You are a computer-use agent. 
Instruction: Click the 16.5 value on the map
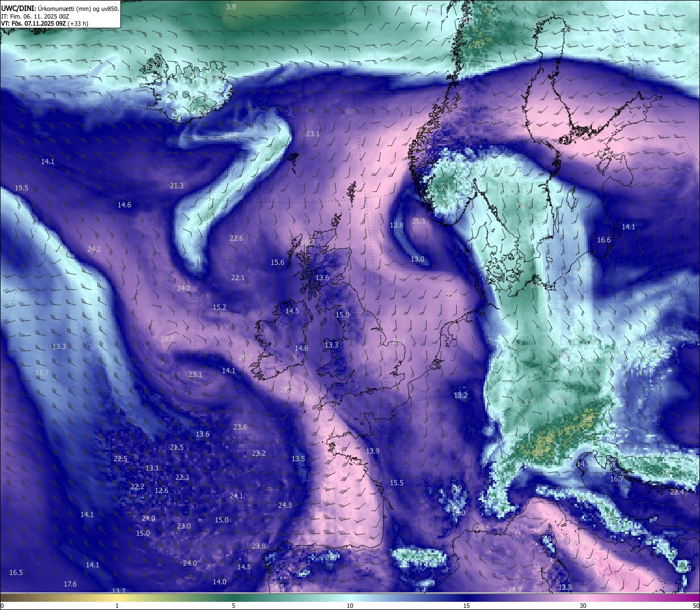click(x=16, y=572)
